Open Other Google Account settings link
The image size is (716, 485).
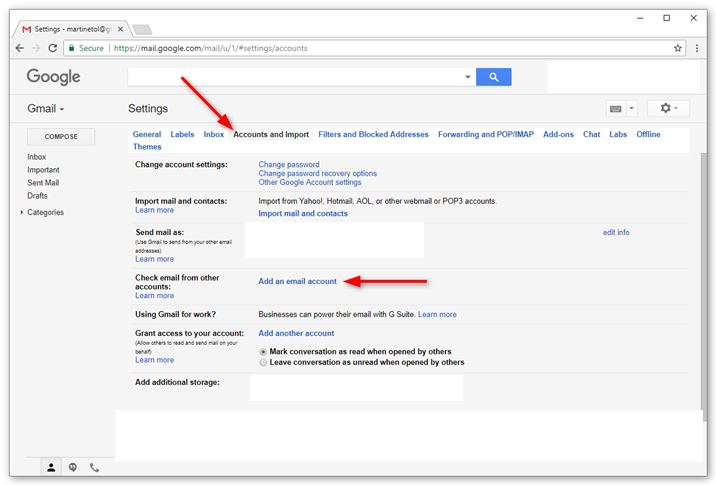[310, 182]
